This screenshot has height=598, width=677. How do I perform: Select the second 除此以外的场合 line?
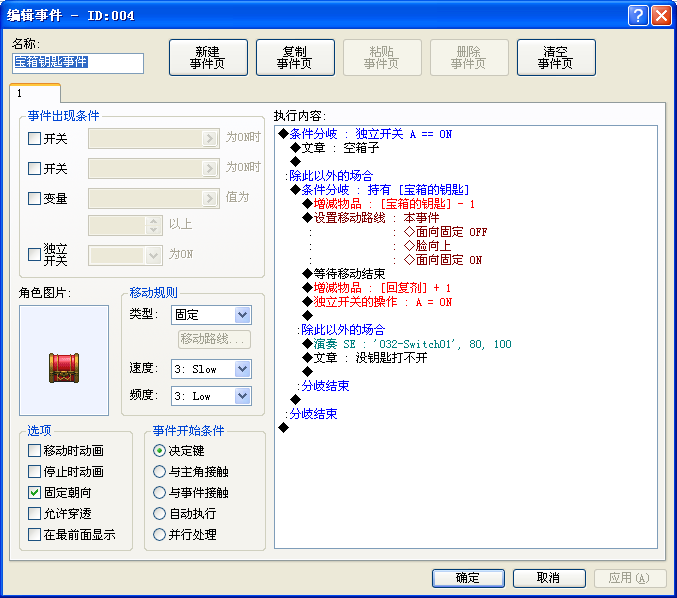(x=341, y=330)
